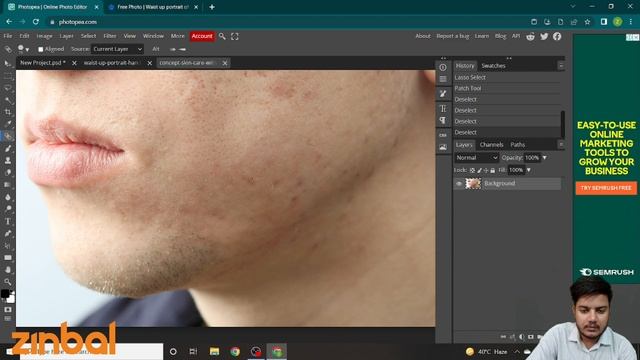Select the Healing/Patch tool in toolbar
The image size is (640, 360).
(x=7, y=136)
